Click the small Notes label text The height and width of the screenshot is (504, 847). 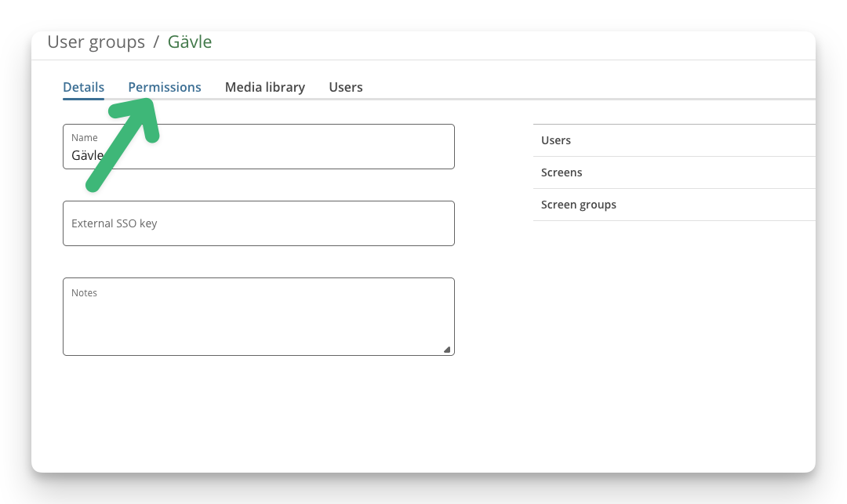tap(84, 292)
